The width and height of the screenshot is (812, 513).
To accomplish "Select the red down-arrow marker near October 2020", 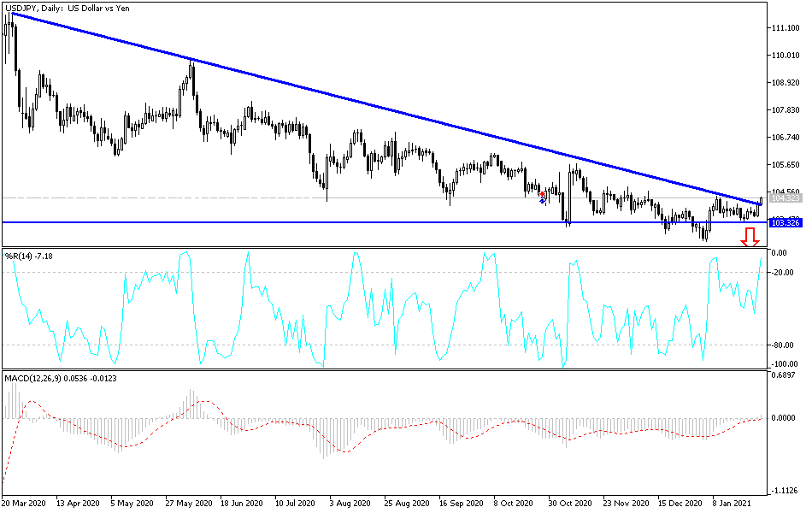I will [543, 194].
